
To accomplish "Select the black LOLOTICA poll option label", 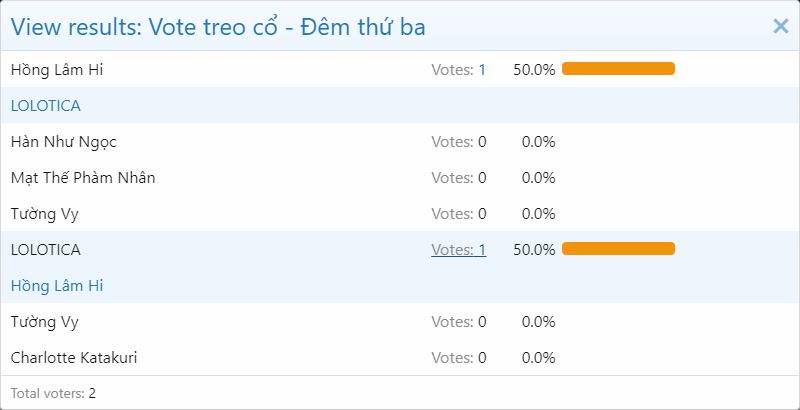I will (46, 250).
